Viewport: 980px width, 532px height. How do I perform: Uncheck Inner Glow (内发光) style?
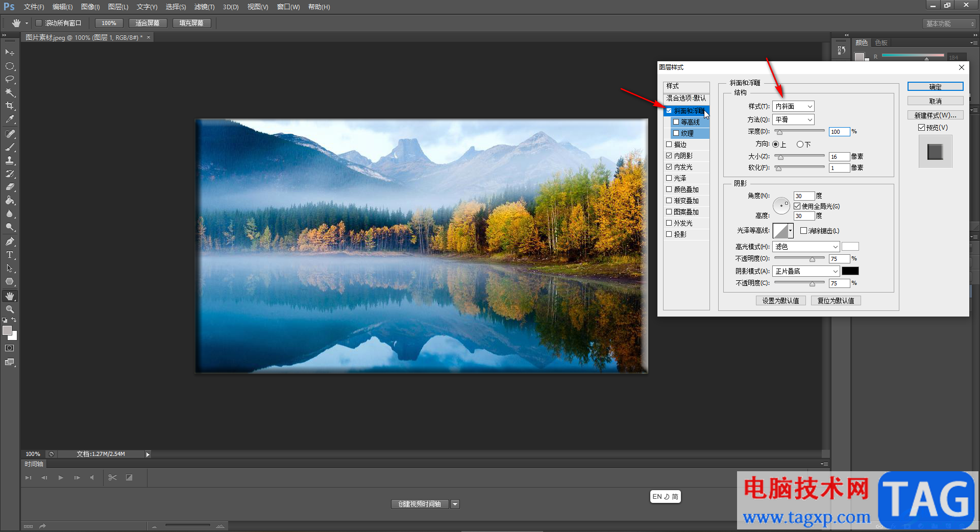point(669,166)
